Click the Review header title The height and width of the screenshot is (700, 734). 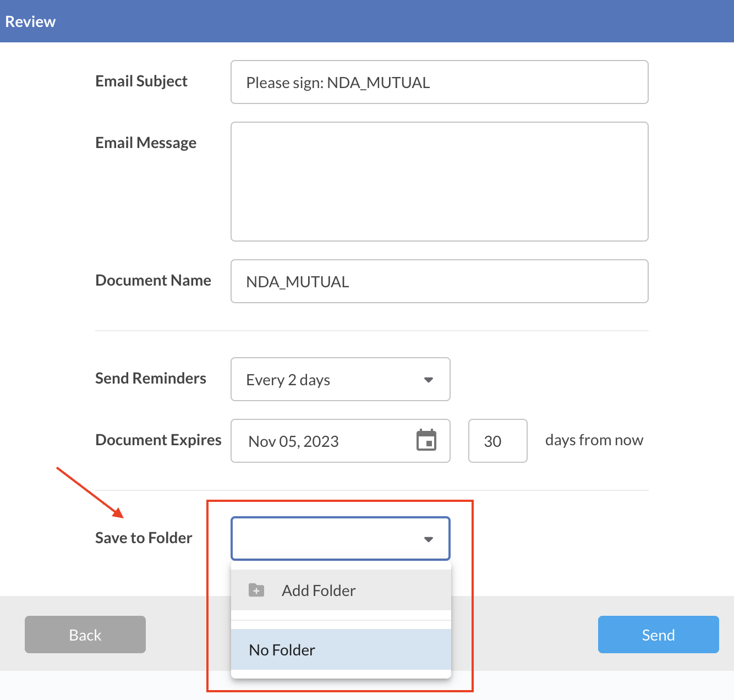click(30, 21)
